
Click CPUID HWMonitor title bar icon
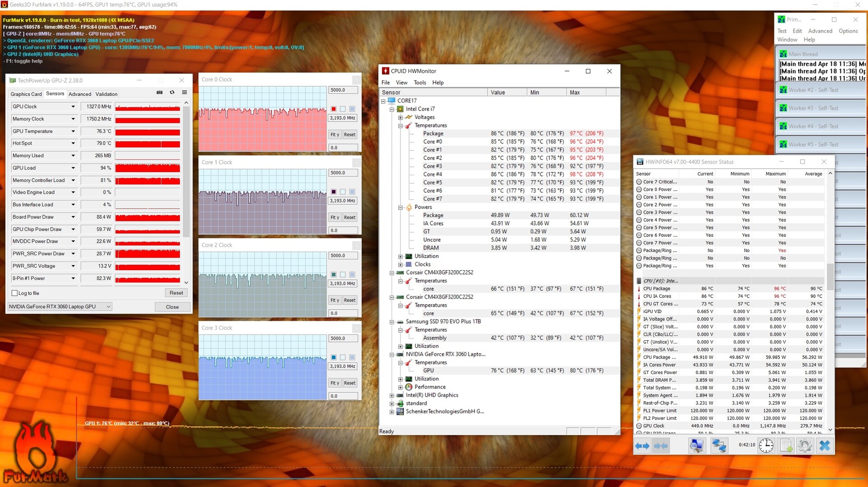click(385, 71)
